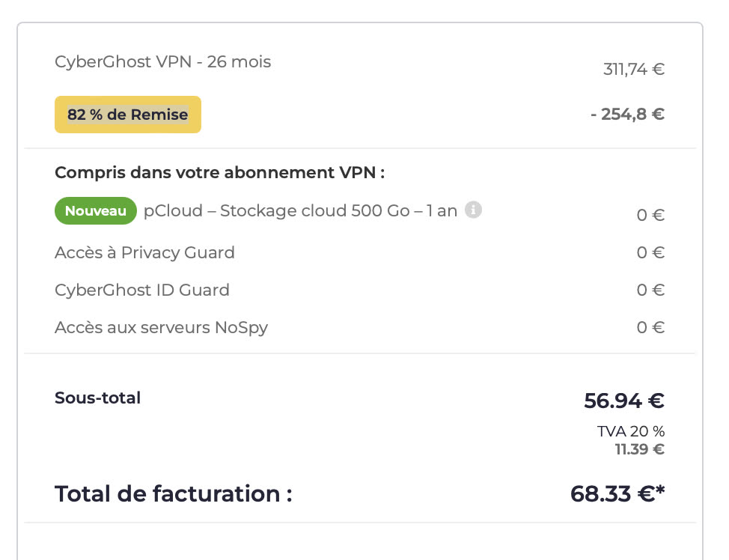Click the Accès aux serveurs NoSpy item
Screen dimensions: 729x560
click(162, 328)
